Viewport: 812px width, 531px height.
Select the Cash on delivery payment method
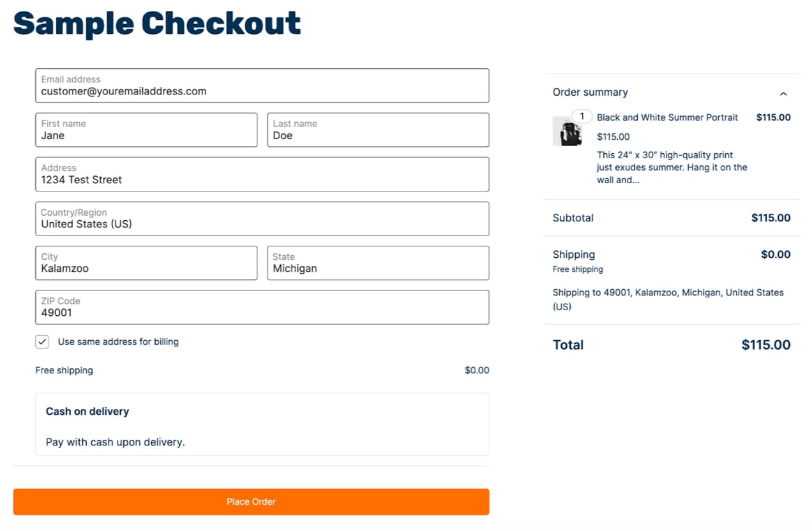coord(87,411)
